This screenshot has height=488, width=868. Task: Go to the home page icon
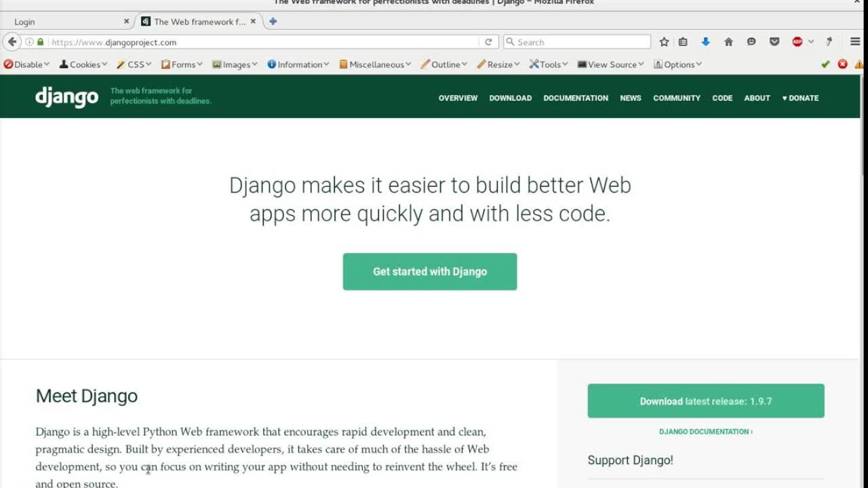pos(728,42)
